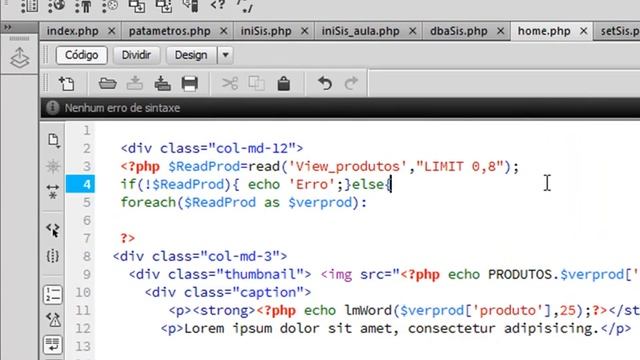Screen dimensions: 640x360
Task: Click the '?>' closing tag on line 7
Action: coord(128,238)
